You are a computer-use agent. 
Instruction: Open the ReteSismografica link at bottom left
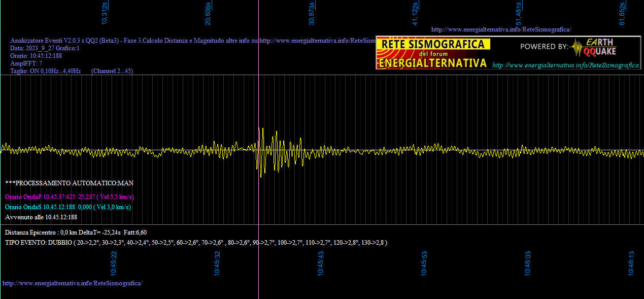tap(73, 283)
